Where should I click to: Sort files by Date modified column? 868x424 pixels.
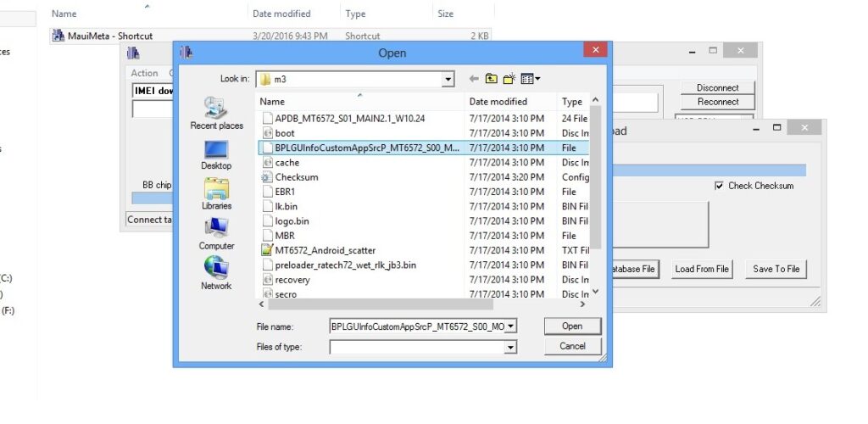coord(498,101)
